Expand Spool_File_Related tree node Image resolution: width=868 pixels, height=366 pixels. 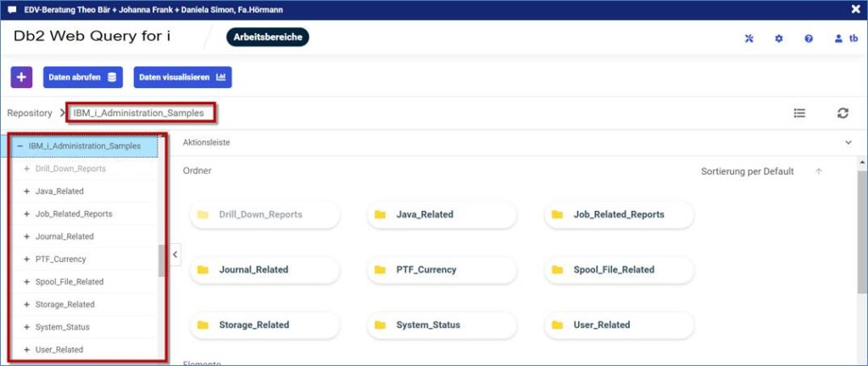(x=26, y=282)
